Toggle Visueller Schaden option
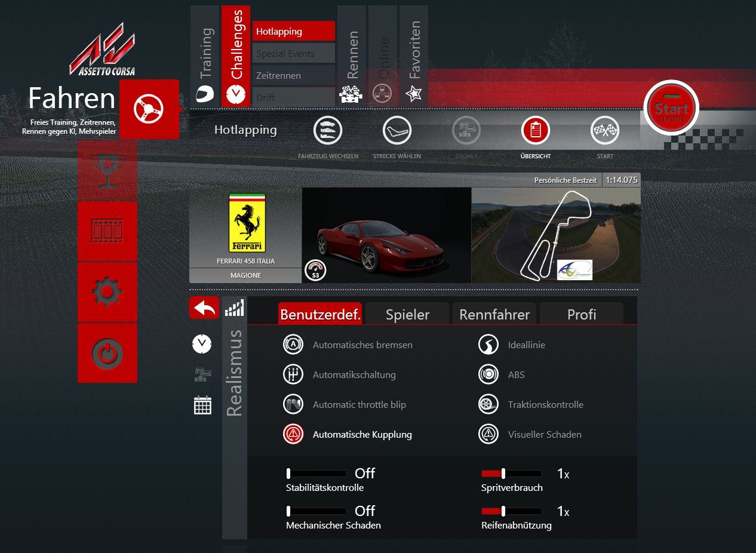This screenshot has width=756, height=553. pos(488,434)
